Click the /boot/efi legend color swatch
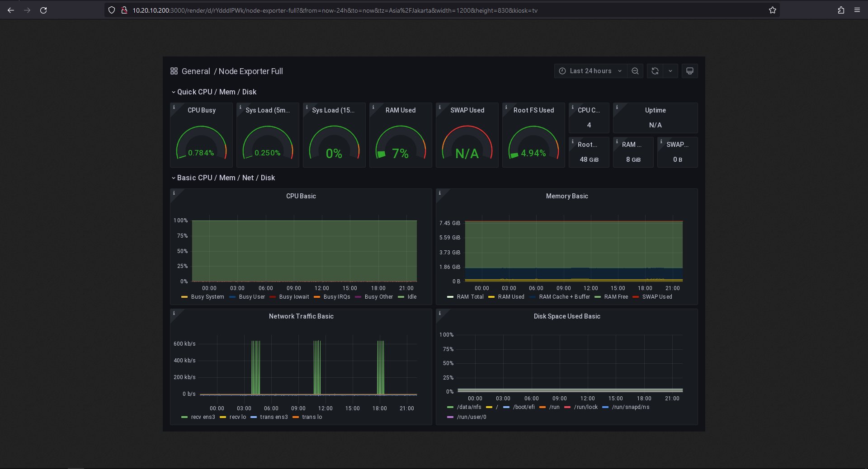The image size is (868, 469). [x=506, y=407]
